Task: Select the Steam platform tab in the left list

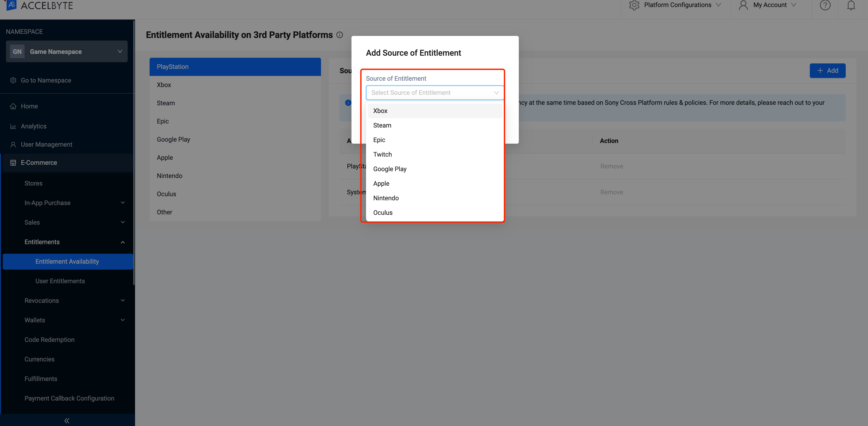Action: 235,103
